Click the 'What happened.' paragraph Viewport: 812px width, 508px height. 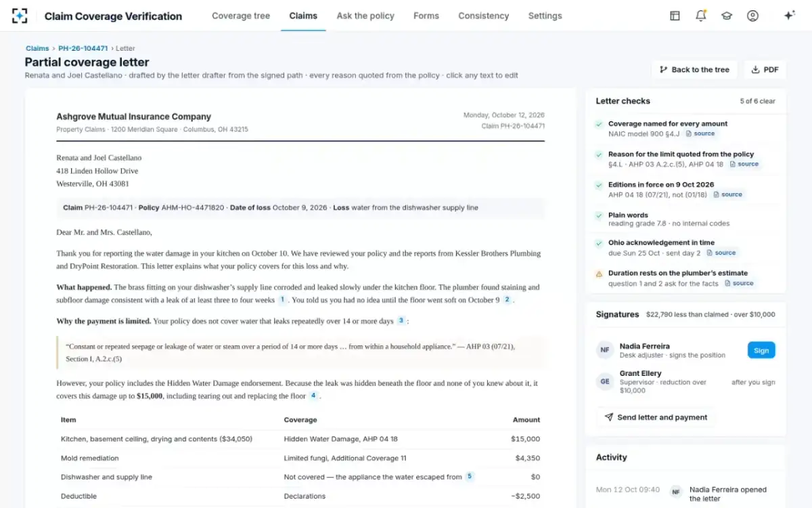point(300,293)
